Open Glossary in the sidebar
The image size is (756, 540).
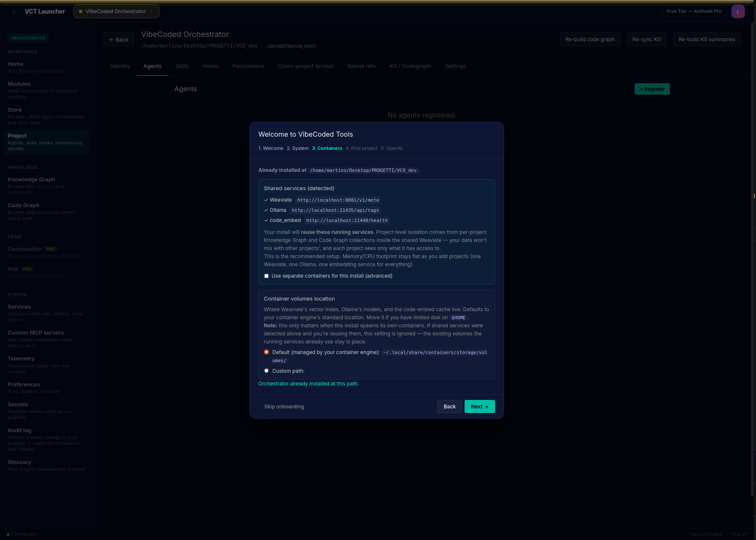pyautogui.click(x=46, y=465)
